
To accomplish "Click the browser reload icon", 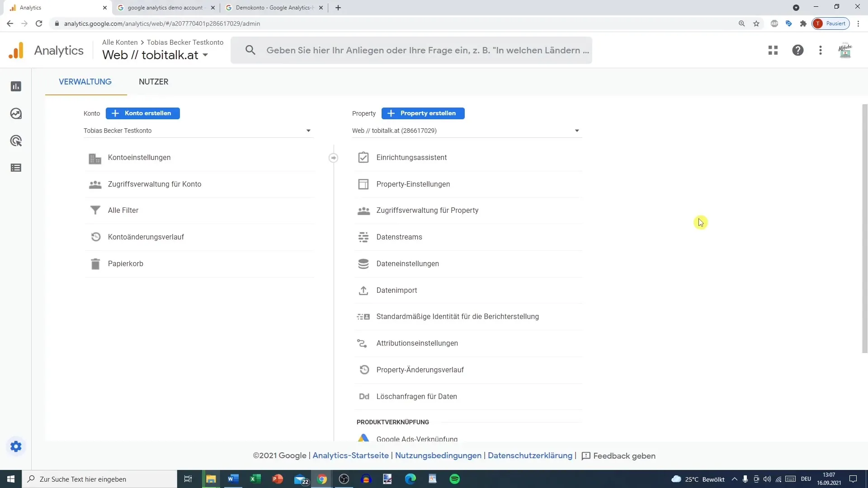I will coord(39,23).
